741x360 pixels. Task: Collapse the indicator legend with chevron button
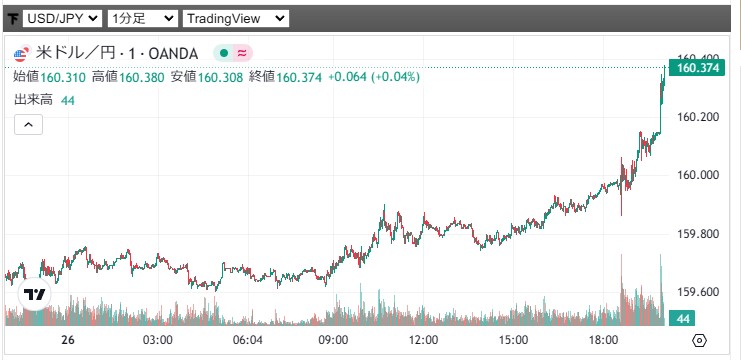click(x=28, y=125)
